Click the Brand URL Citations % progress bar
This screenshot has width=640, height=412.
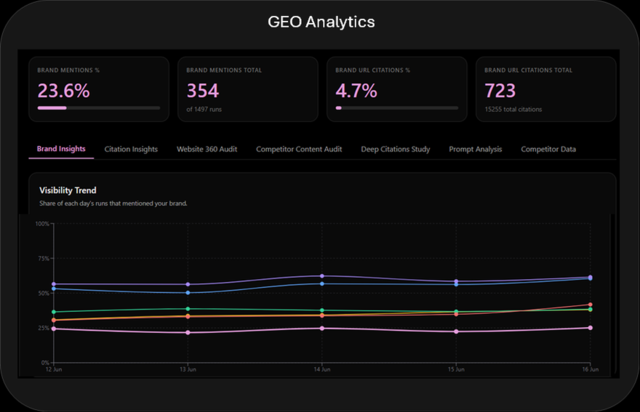coord(397,108)
